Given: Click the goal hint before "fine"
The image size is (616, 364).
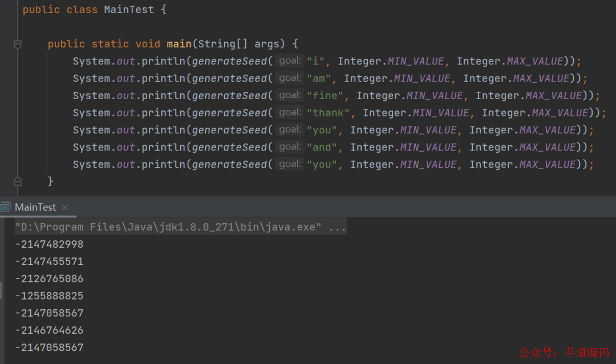Looking at the screenshot, I should click(290, 95).
